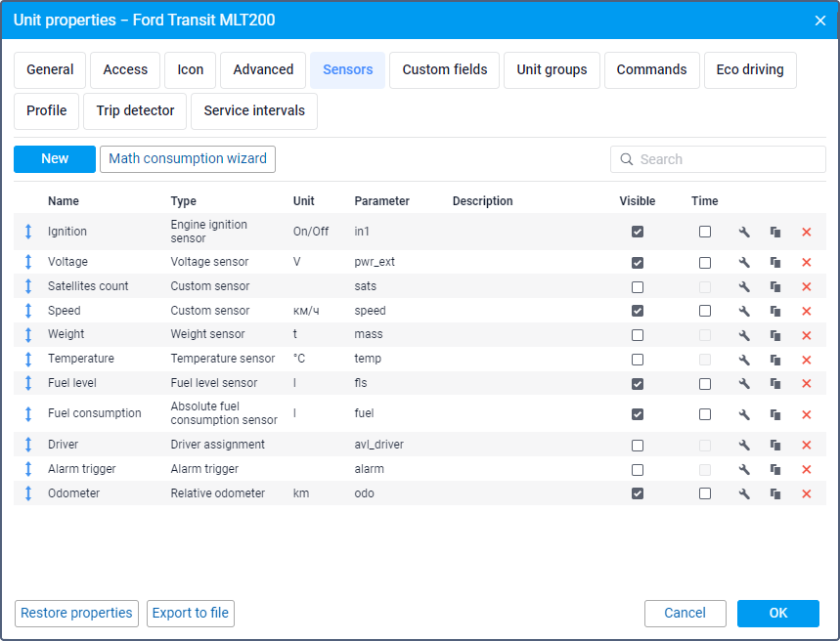Delete the Weight sensor

(x=806, y=335)
